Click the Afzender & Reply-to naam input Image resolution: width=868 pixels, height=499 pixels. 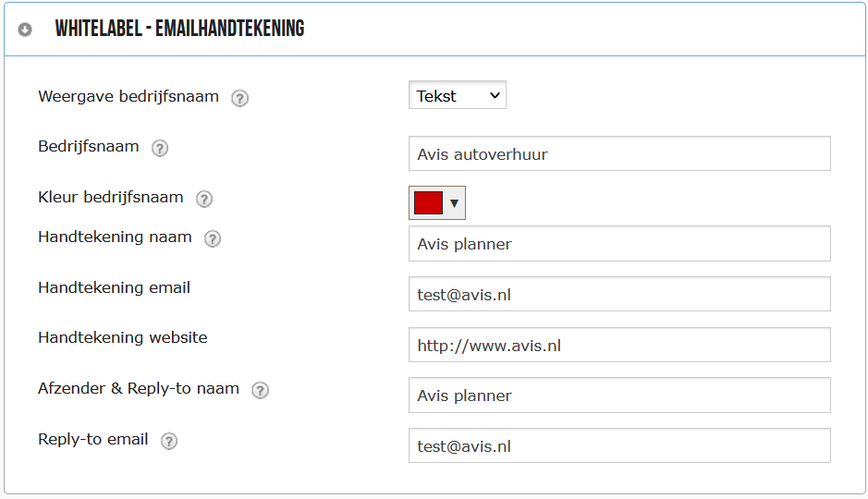(x=619, y=395)
